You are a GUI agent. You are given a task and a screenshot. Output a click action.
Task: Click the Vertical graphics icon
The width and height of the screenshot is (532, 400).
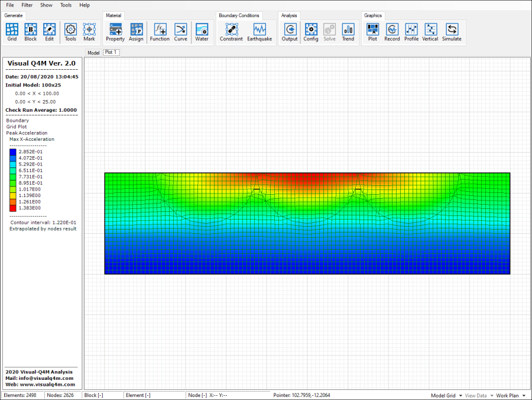pyautogui.click(x=430, y=33)
